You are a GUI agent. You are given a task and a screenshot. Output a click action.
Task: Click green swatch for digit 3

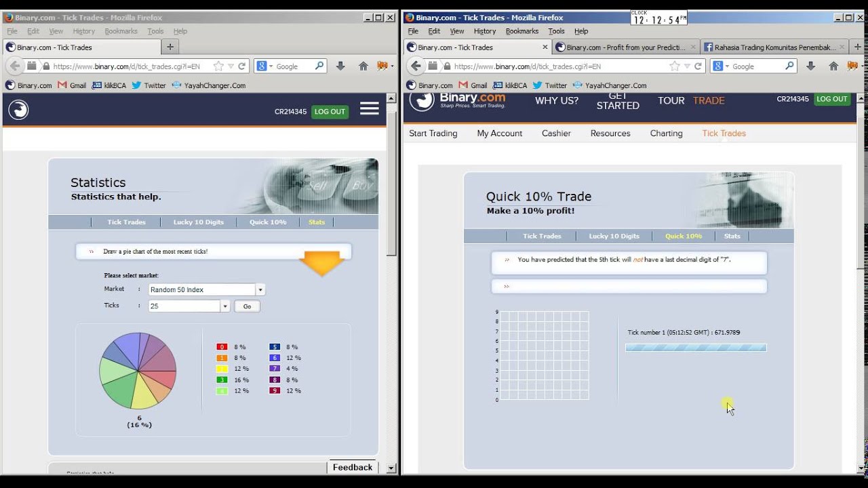(x=222, y=380)
